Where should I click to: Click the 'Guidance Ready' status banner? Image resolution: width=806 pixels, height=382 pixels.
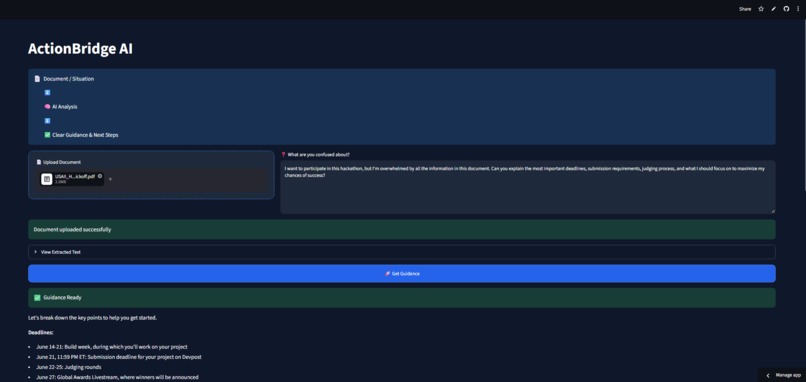tap(401, 298)
